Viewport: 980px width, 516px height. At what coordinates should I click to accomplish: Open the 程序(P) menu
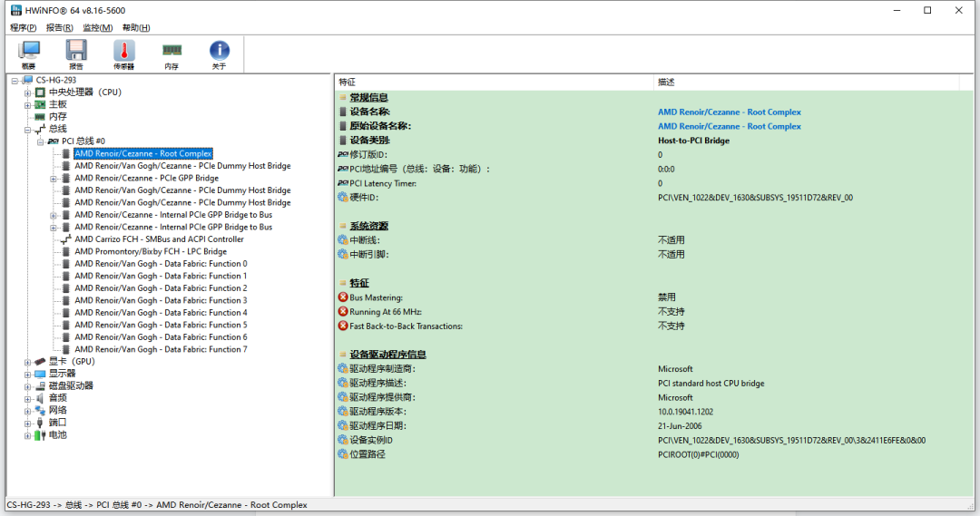click(23, 27)
